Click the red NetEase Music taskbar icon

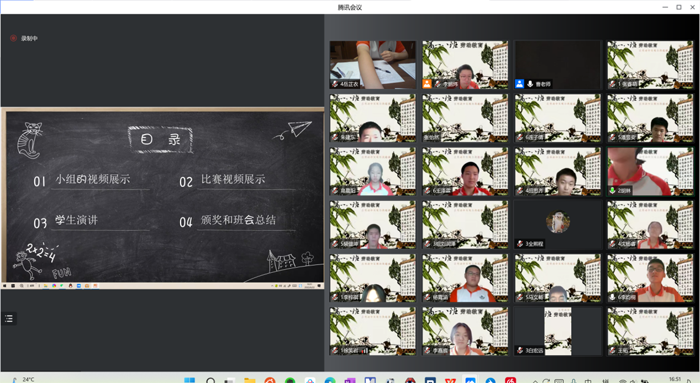pyautogui.click(x=510, y=380)
